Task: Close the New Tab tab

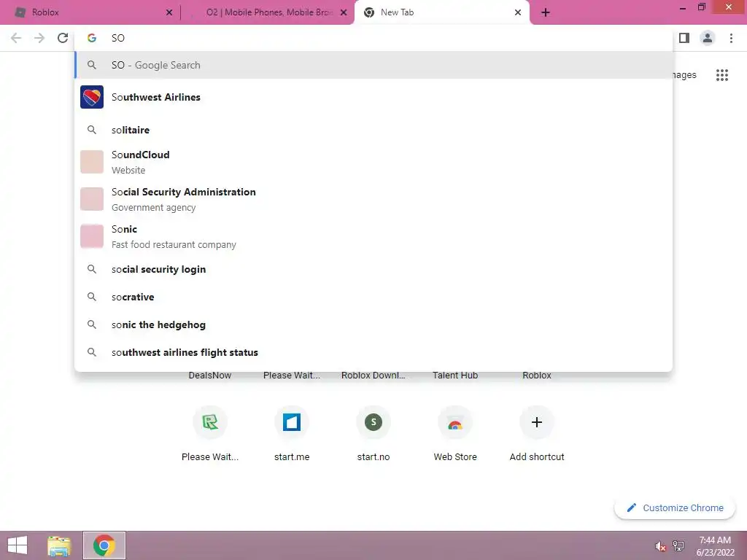Action: click(518, 12)
